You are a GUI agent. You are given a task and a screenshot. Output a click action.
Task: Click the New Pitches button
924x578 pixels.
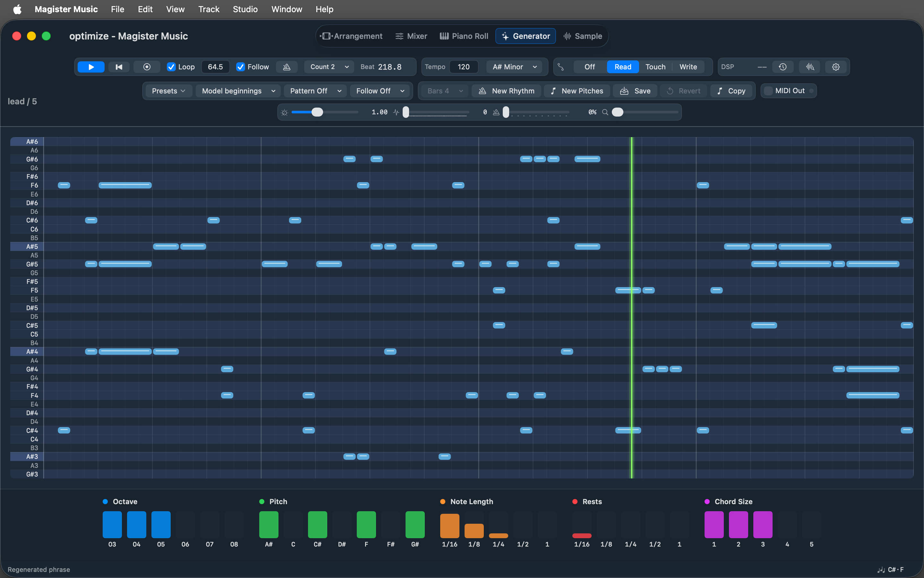(577, 91)
